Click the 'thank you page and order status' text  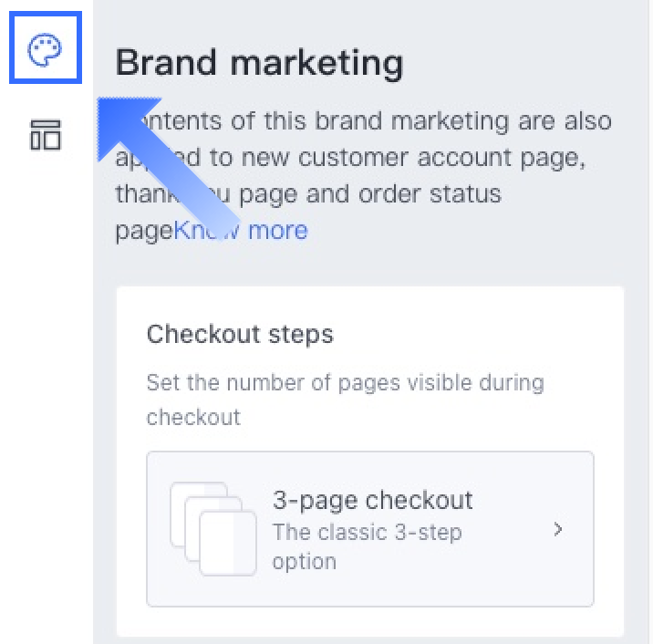tap(308, 194)
